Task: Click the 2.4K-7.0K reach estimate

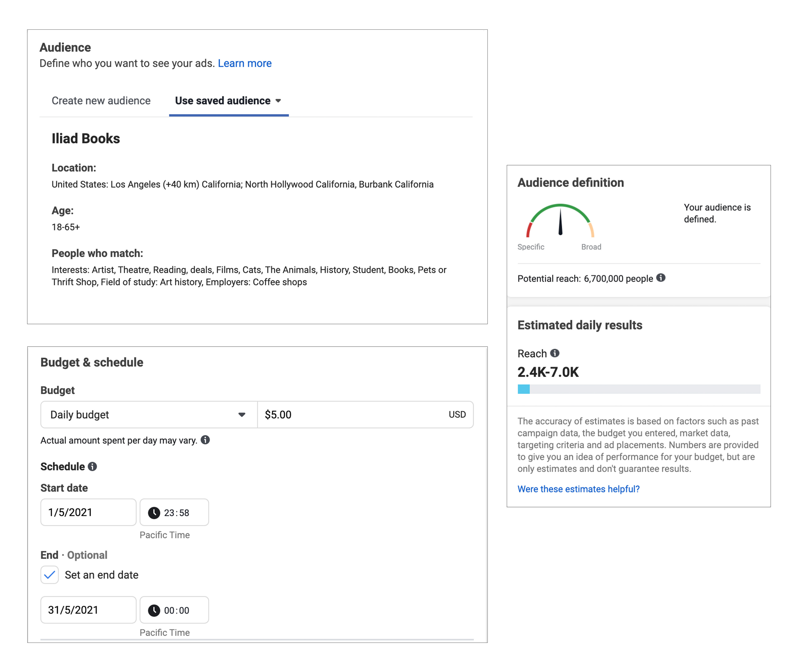Action: 548,372
